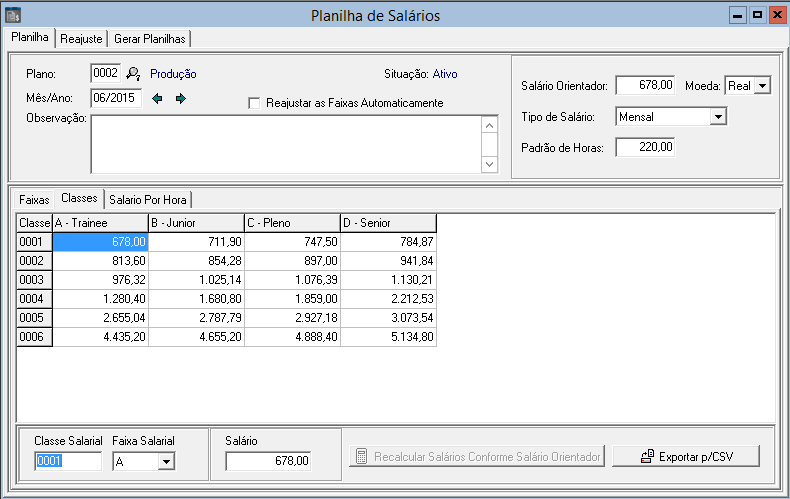This screenshot has height=499, width=790.
Task: Open the Gerar Planilhas tab
Action: pyautogui.click(x=149, y=38)
